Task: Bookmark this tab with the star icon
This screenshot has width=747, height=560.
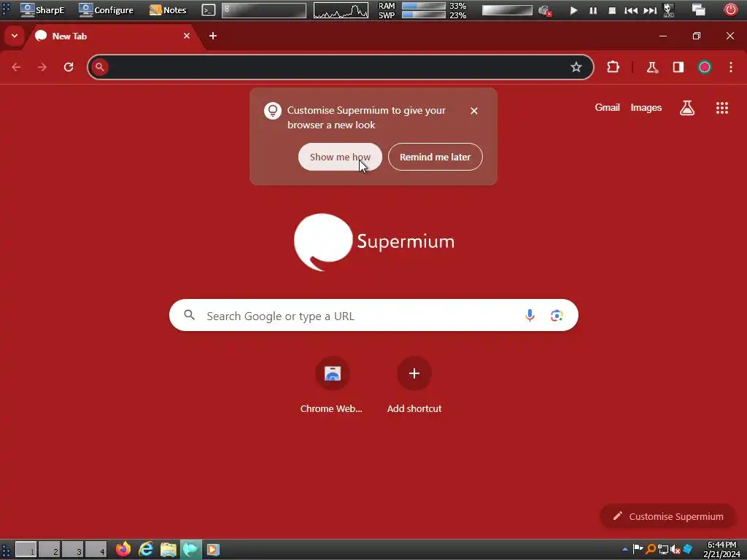Action: [576, 67]
